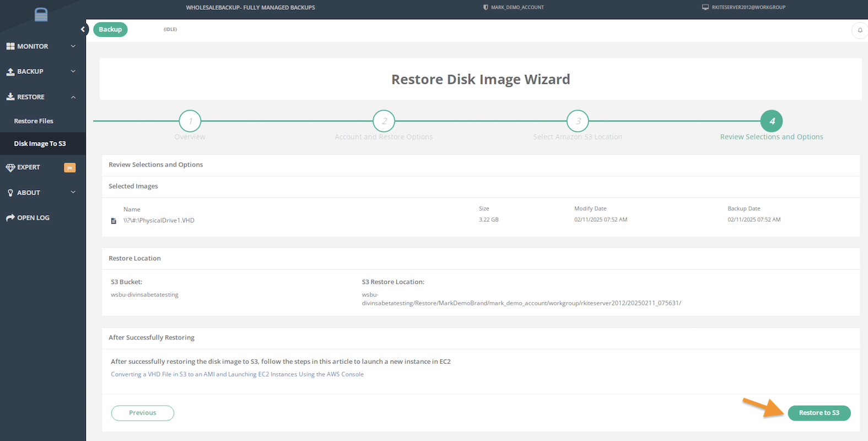Click the Size column header
The height and width of the screenshot is (441, 868).
[484, 208]
